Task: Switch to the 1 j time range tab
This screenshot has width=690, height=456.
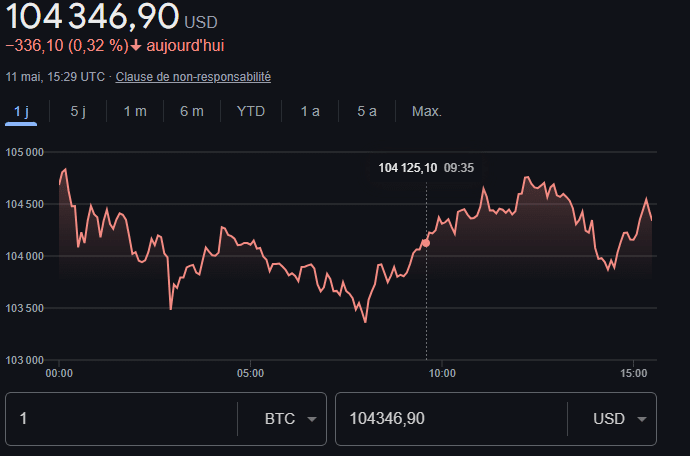Action: click(21, 111)
